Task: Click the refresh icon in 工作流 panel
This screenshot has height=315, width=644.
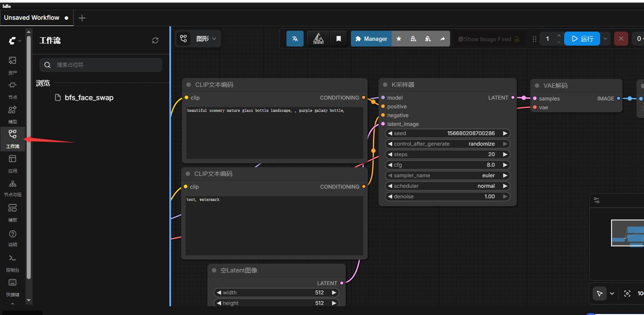Action: (155, 40)
